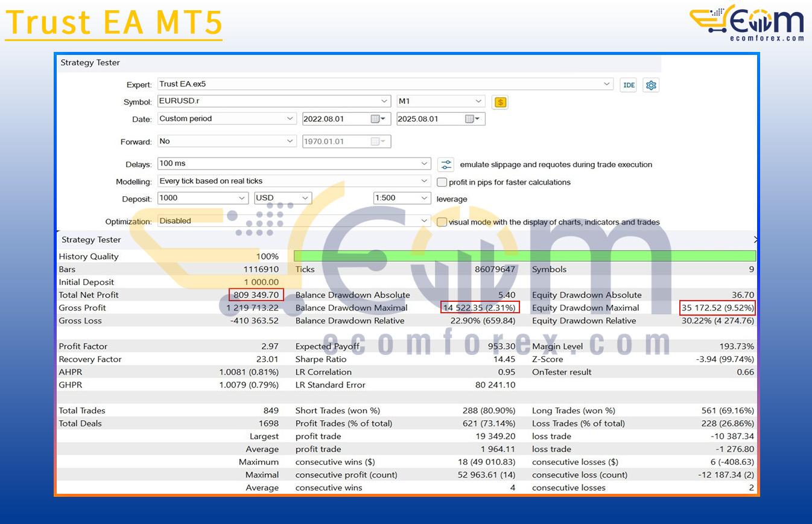Click the ecomforex.com logo in header
Screen dimensions: 812x524
coord(747,24)
